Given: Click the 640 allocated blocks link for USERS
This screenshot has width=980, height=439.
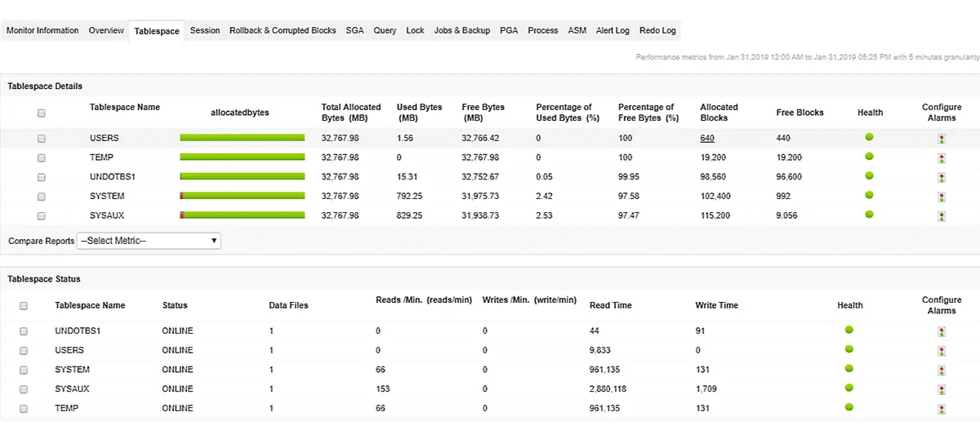Looking at the screenshot, I should click(707, 138).
